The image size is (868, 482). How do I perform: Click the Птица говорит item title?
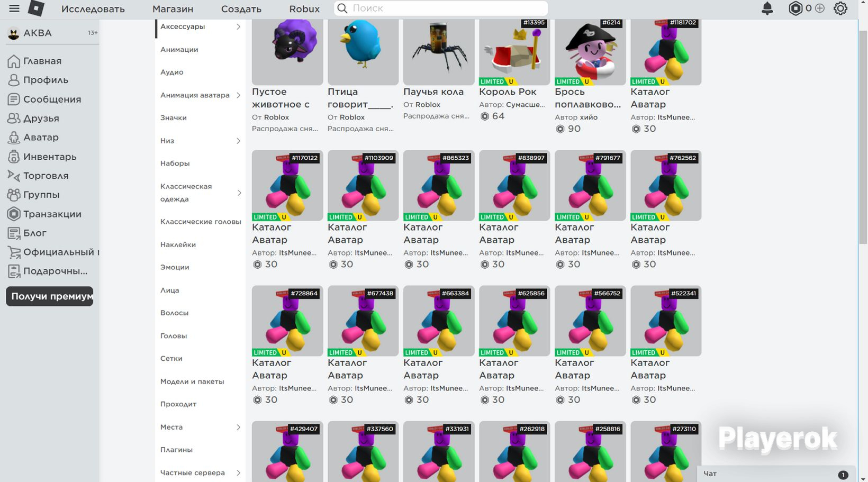(360, 98)
